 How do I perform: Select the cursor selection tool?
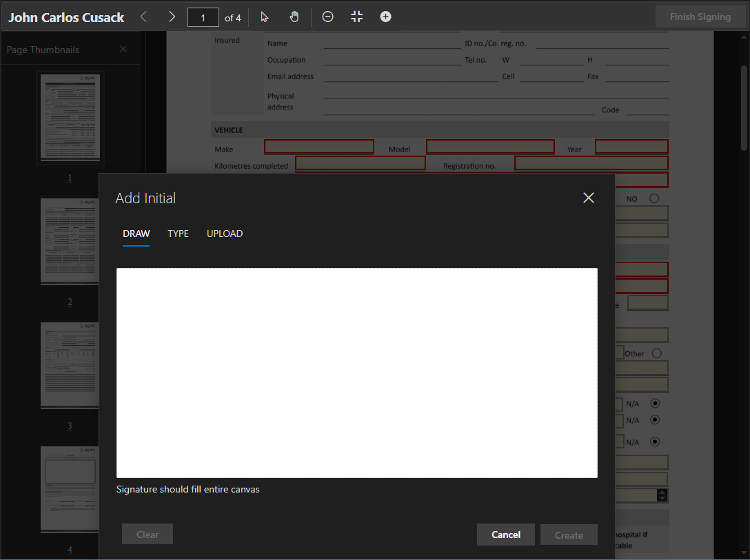point(265,17)
